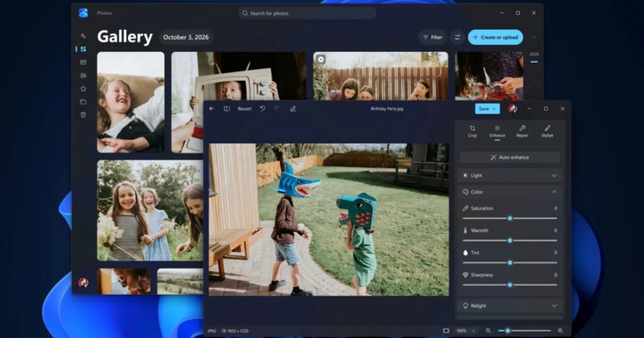Viewport: 644px width, 338px height.
Task: Open the Save button dropdown arrow
Action: tap(494, 109)
